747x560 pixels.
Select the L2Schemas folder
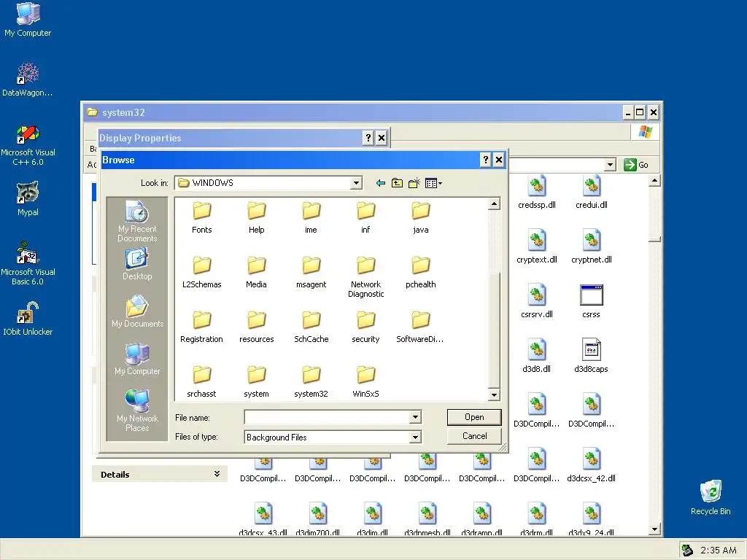[x=201, y=272]
